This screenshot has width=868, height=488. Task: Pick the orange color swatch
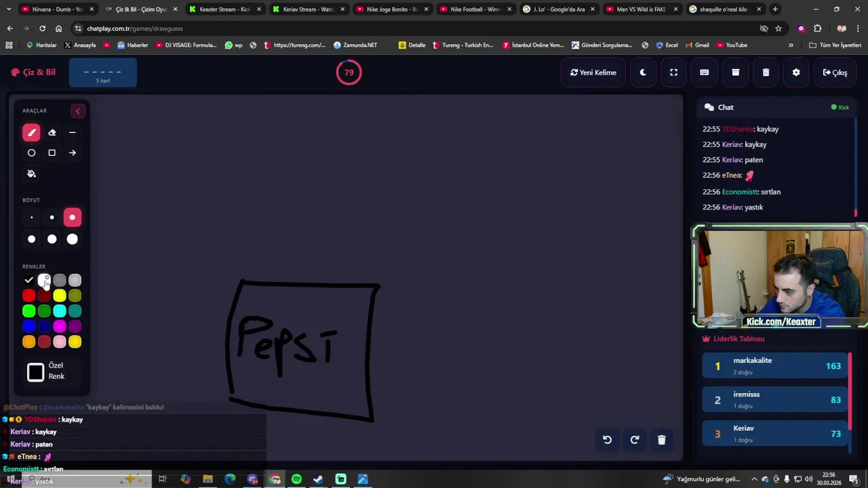point(28,342)
